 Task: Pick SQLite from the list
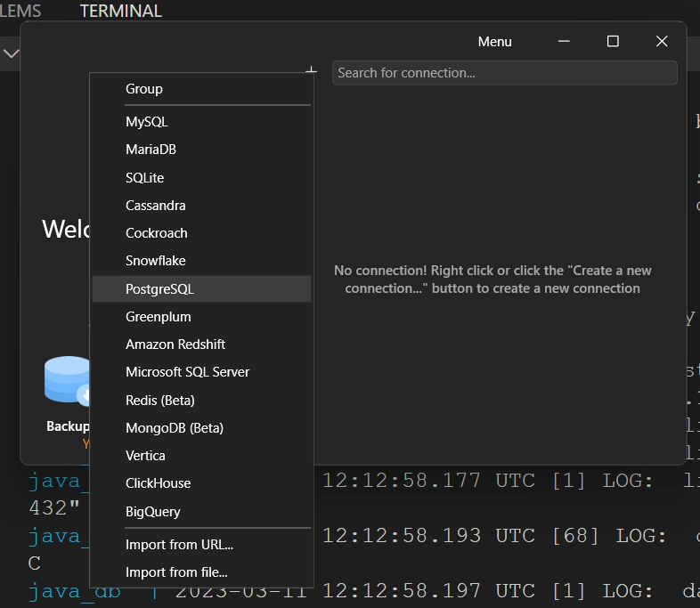tap(201, 177)
